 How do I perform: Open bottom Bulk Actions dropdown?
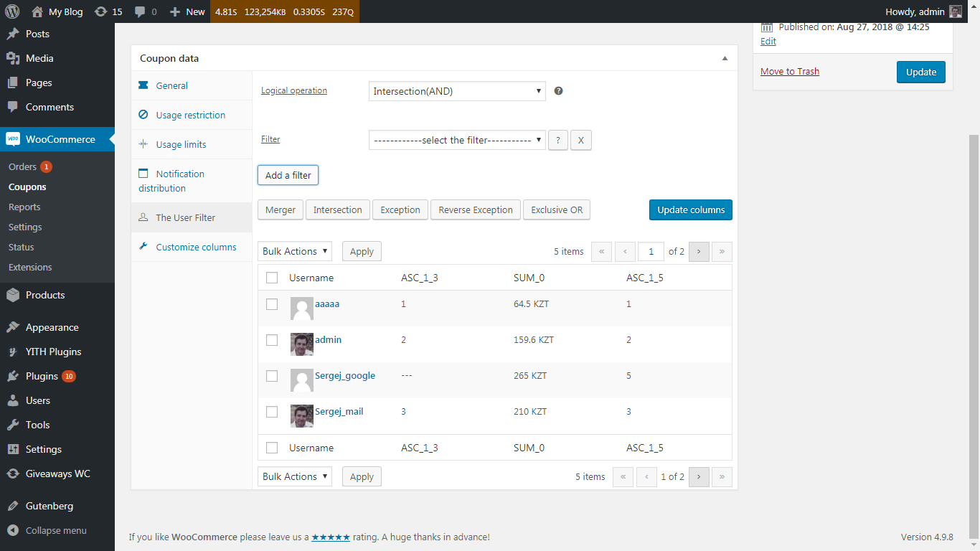(295, 476)
